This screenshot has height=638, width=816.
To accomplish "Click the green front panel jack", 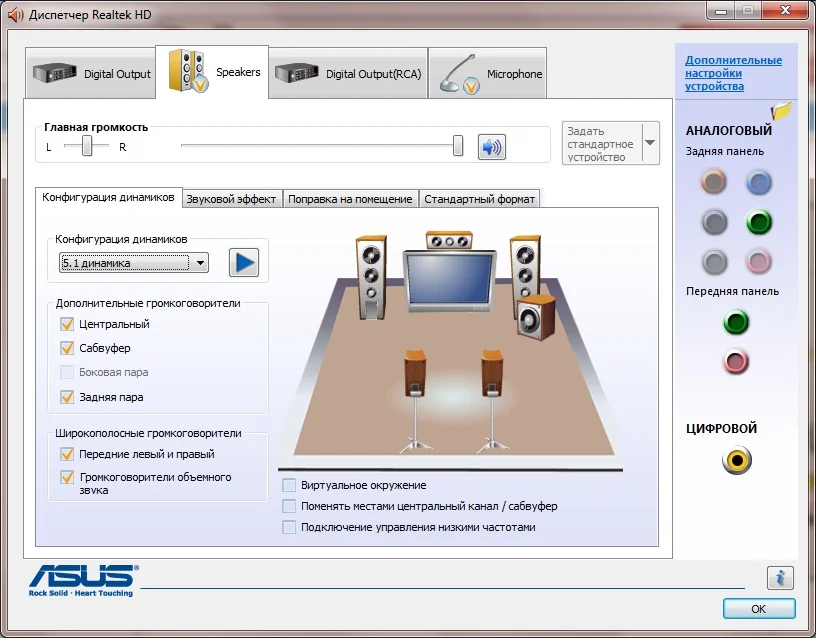I will pos(736,322).
